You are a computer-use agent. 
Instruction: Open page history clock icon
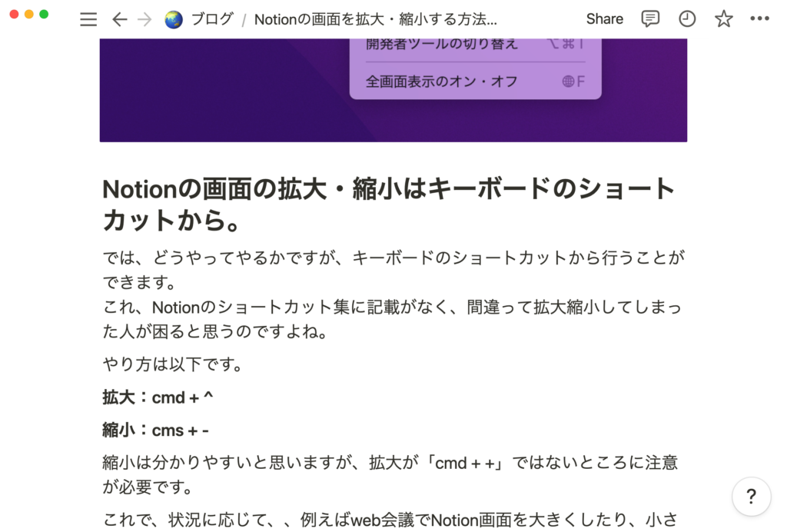click(x=687, y=19)
